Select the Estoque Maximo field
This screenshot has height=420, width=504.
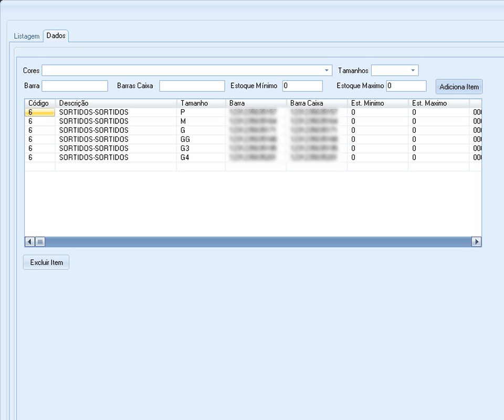[x=406, y=86]
